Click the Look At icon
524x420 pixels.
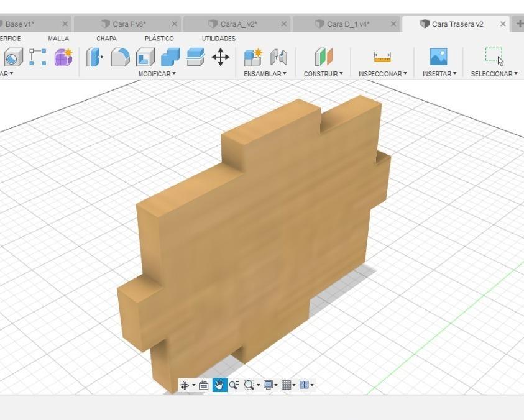(x=203, y=385)
